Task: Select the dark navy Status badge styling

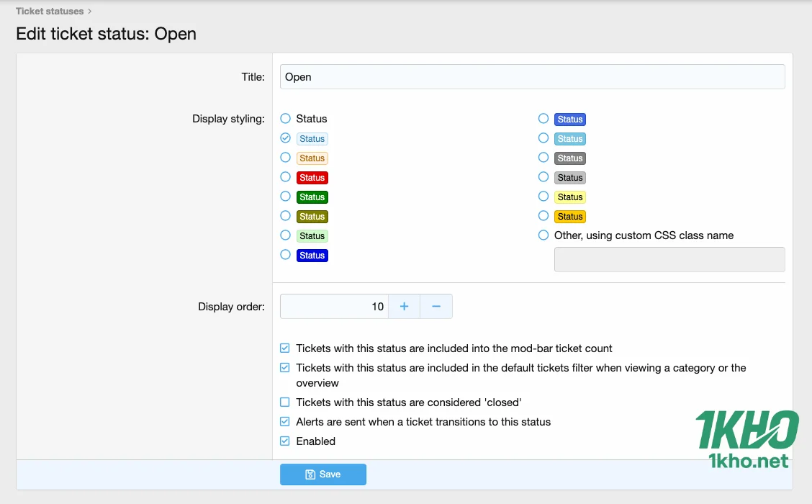Action: point(285,255)
